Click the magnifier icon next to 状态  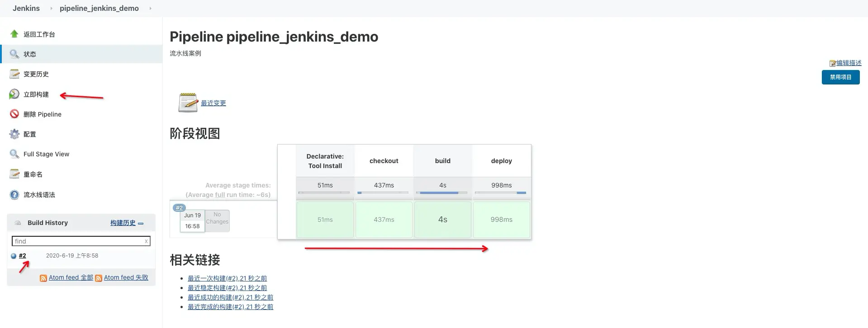click(x=14, y=54)
